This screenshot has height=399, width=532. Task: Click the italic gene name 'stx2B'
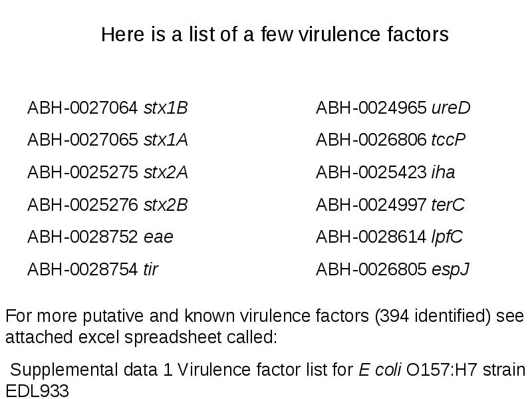point(166,205)
